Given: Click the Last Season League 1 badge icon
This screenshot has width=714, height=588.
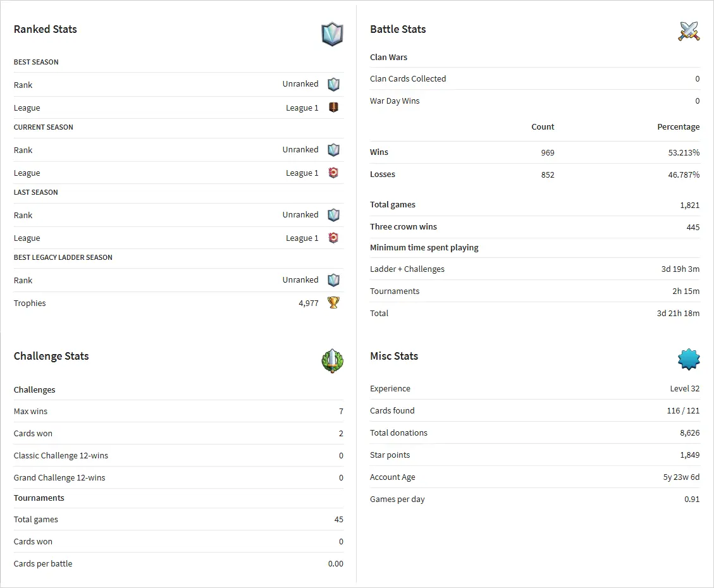Looking at the screenshot, I should point(333,238).
